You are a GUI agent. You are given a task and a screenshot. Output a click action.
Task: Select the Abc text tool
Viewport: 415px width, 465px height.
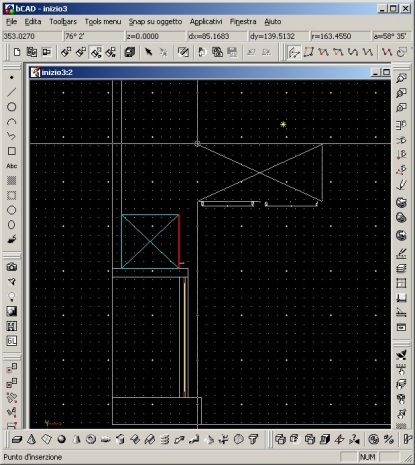tap(12, 166)
